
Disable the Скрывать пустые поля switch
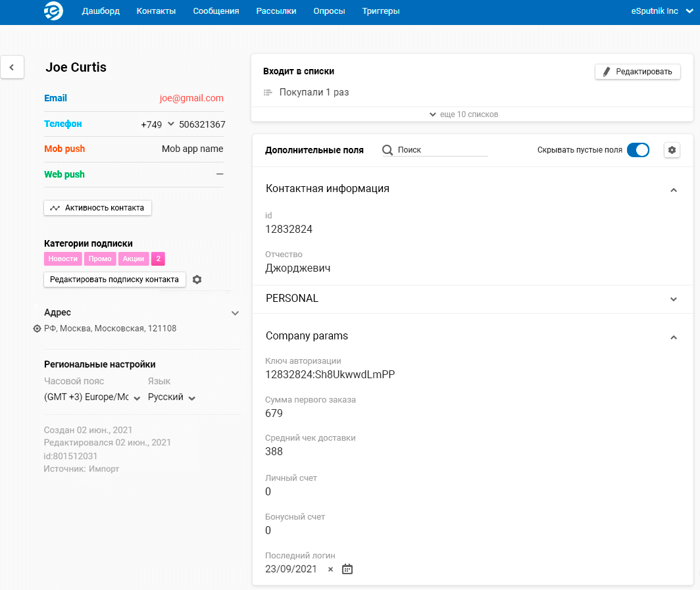(638, 150)
